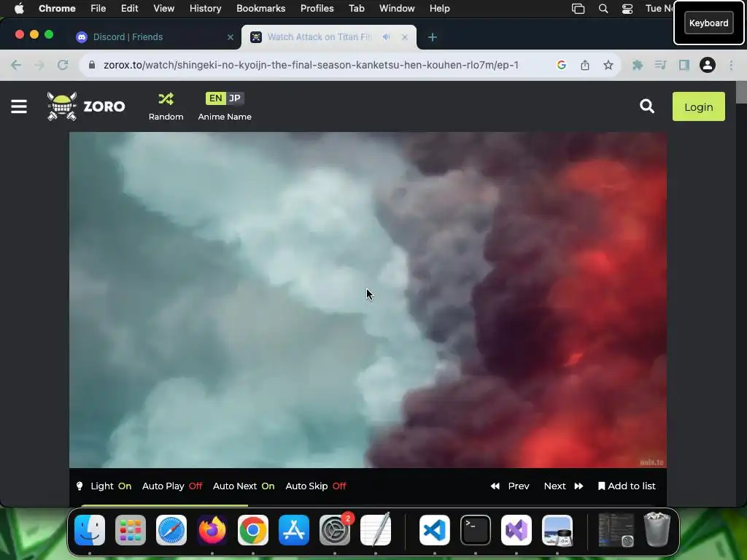Close the Discord tab
The height and width of the screenshot is (560, 747).
[231, 37]
